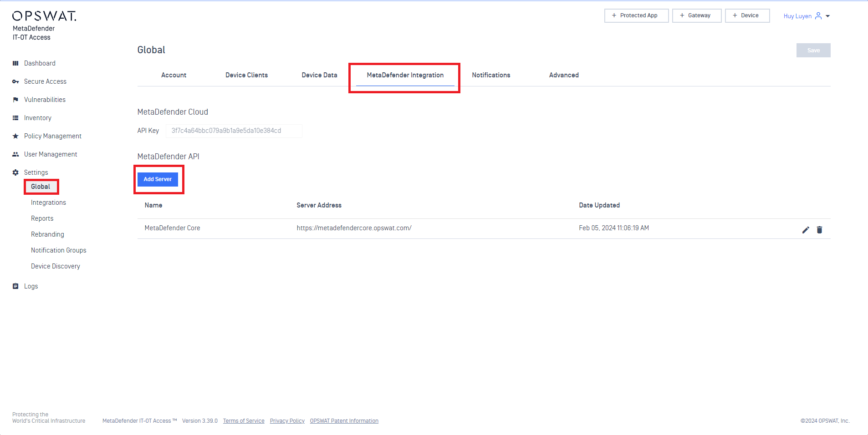Switch to the Device Clients tab
This screenshot has height=435, width=868.
tap(246, 75)
